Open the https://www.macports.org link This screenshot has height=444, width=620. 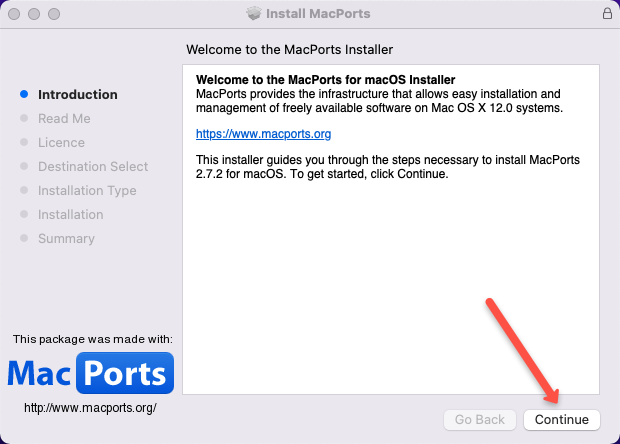coord(263,134)
